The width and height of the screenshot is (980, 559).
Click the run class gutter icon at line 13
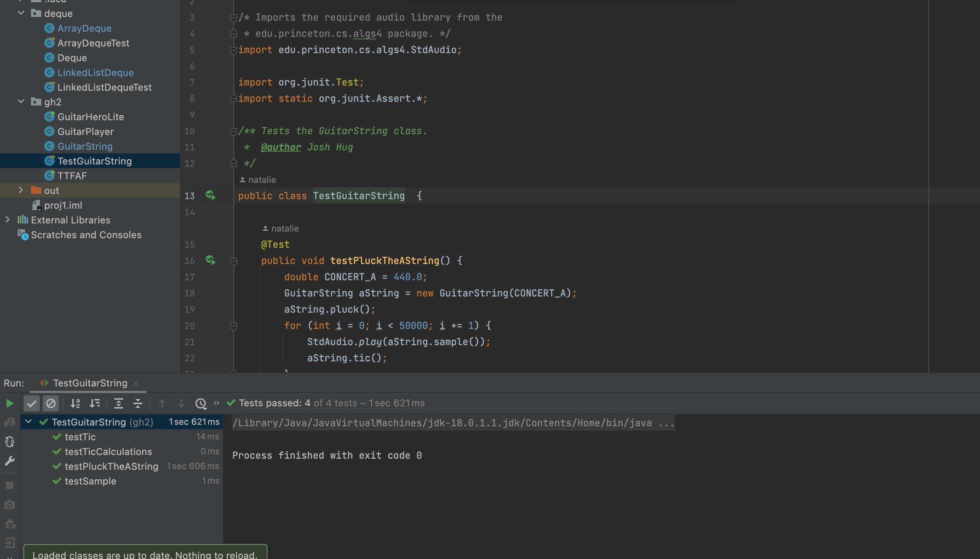pyautogui.click(x=211, y=195)
